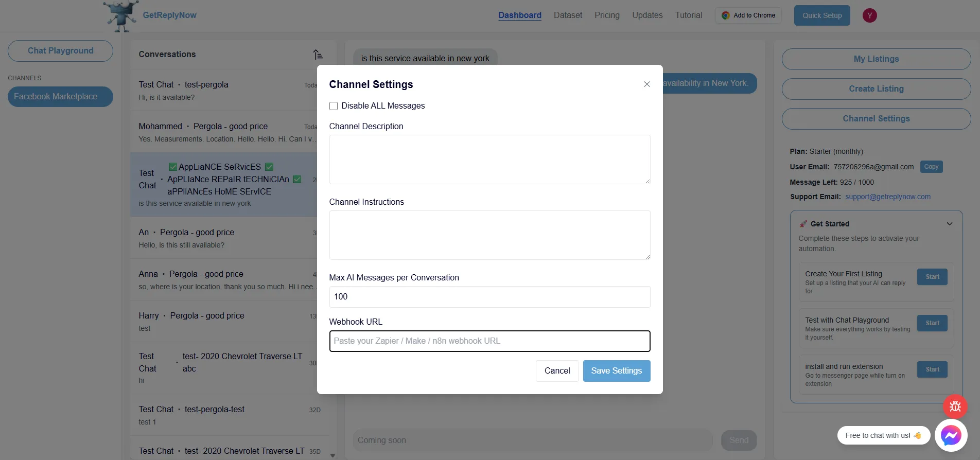Focus the Channel Description text area
Image resolution: width=980 pixels, height=460 pixels.
coord(489,160)
